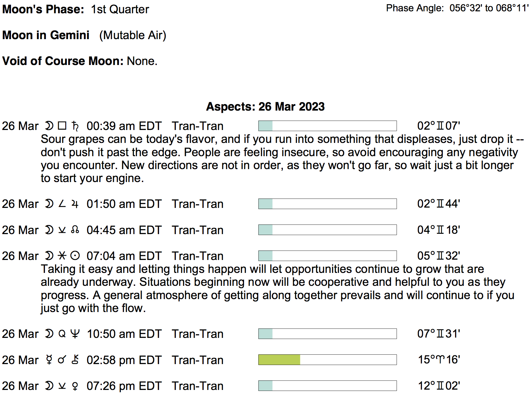
Task: Click the strength bar for the 07:26 pm aspect
Action: [327, 386]
